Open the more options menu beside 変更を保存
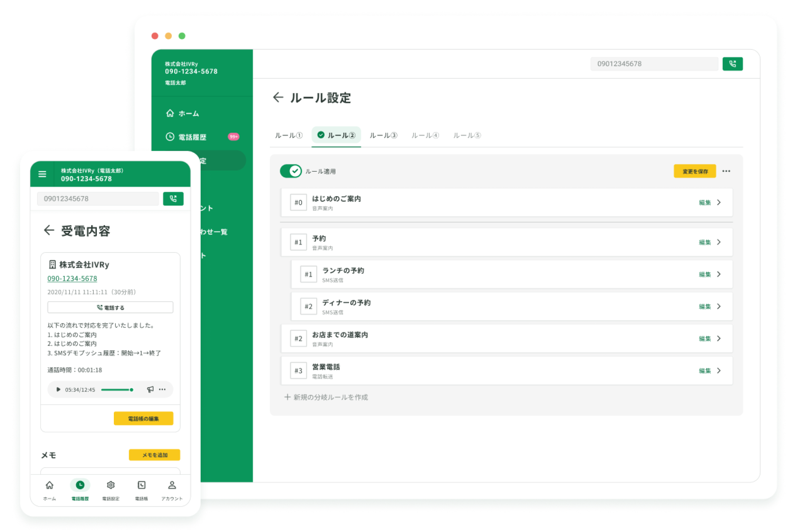This screenshot has height=532, width=800. pos(726,171)
